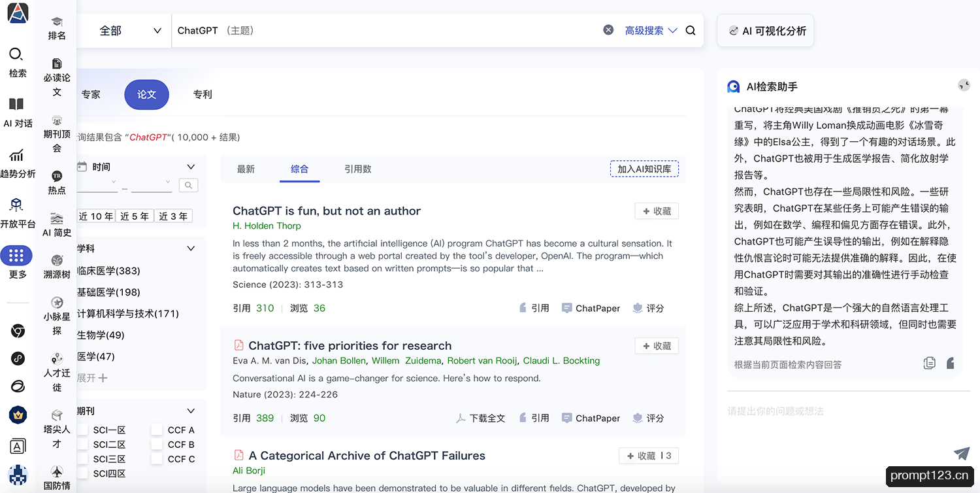The image size is (980, 493).
Task: Check the CCF B checkbox
Action: point(156,445)
